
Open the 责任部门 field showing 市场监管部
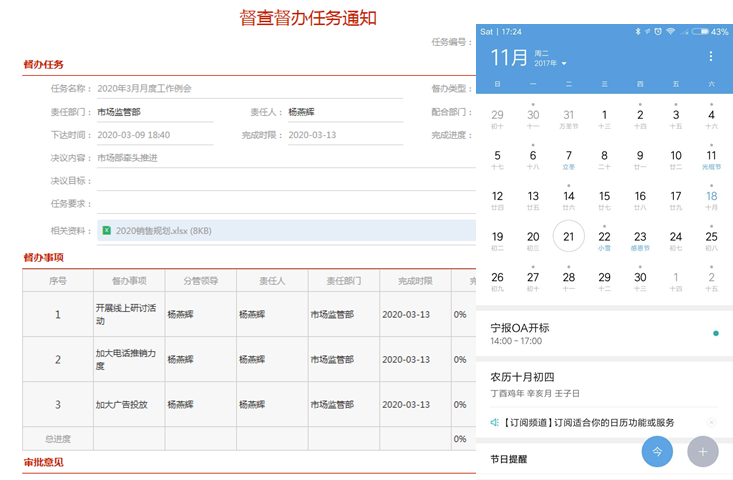coord(153,112)
